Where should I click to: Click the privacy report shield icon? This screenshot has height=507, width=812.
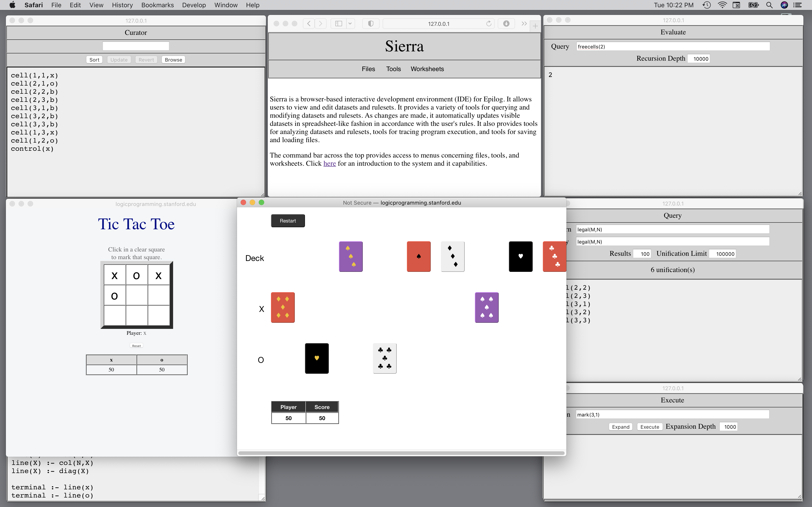[x=370, y=24]
